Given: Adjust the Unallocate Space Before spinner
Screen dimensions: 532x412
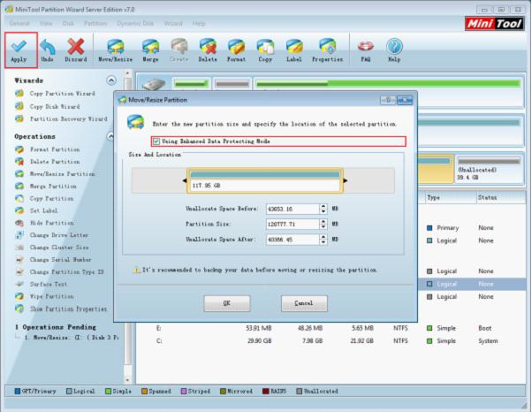Looking at the screenshot, I should coord(323,209).
